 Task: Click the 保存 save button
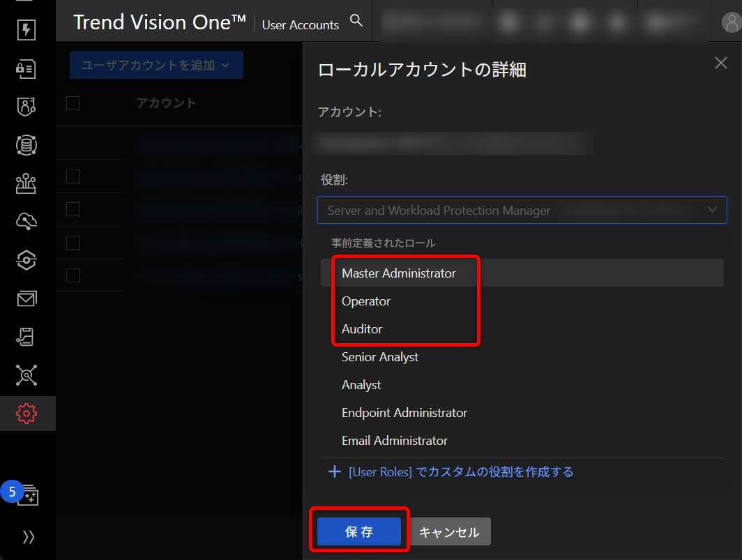coord(359,531)
